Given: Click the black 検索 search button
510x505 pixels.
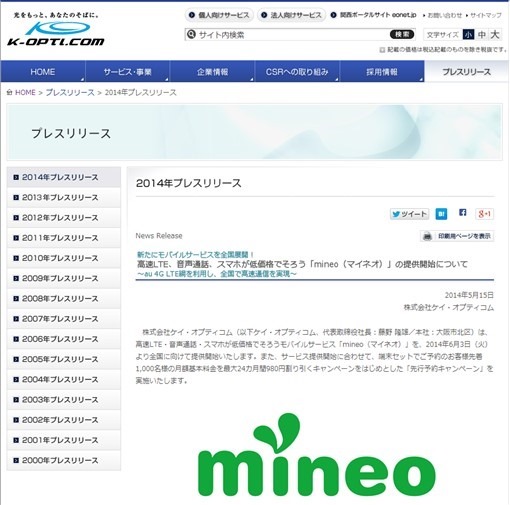Looking at the screenshot, I should point(402,34).
